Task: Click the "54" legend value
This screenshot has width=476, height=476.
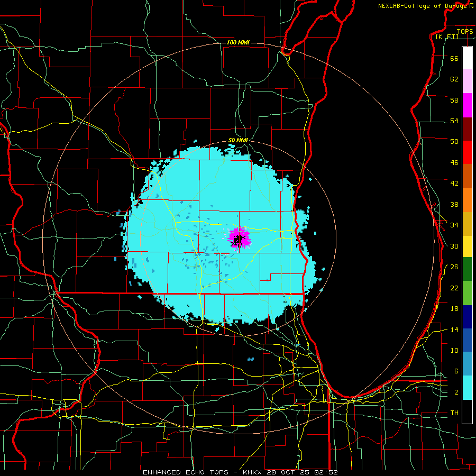Action: (454, 121)
